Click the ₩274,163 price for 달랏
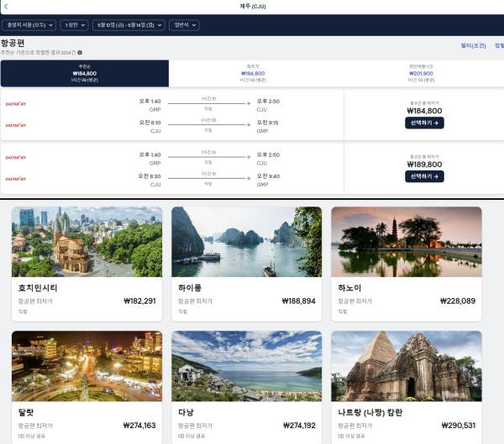Image resolution: width=504 pixels, height=444 pixels. tap(139, 426)
